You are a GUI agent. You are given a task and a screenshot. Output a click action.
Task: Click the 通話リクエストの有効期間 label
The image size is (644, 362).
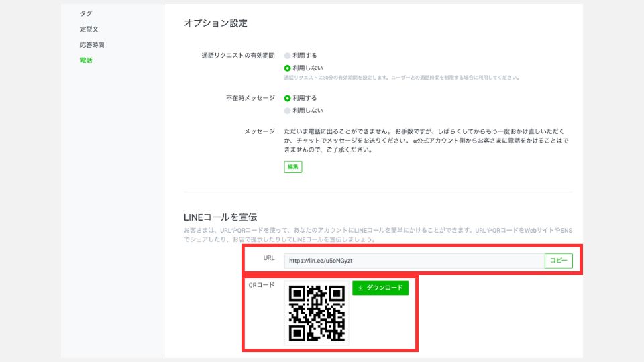[x=237, y=56]
